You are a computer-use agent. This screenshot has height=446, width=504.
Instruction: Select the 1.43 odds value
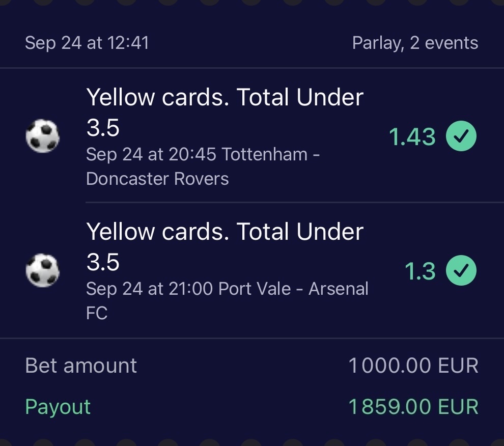coord(412,137)
